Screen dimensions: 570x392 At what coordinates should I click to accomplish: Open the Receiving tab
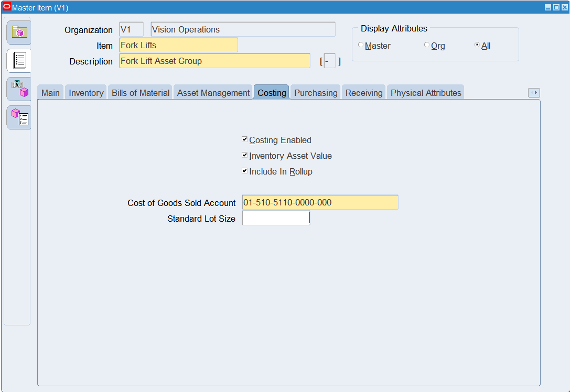point(364,93)
